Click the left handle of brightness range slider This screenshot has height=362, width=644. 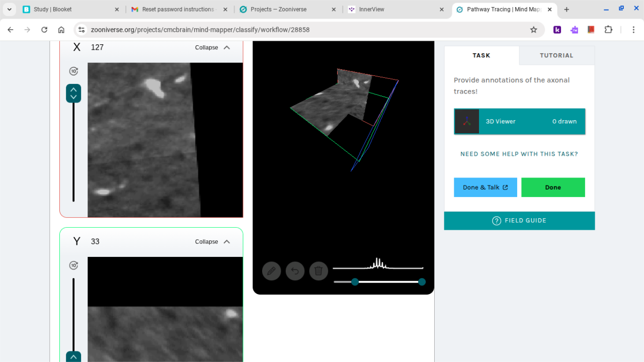coord(355,282)
